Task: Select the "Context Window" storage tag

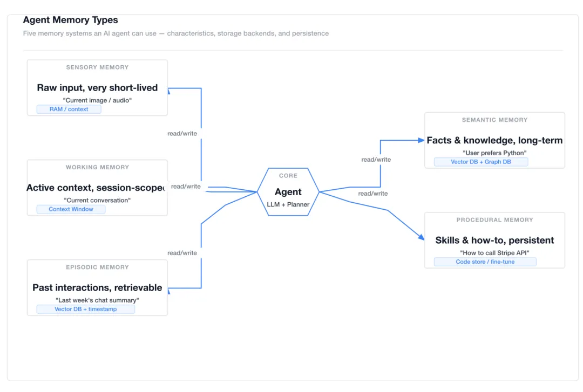Action: point(71,209)
